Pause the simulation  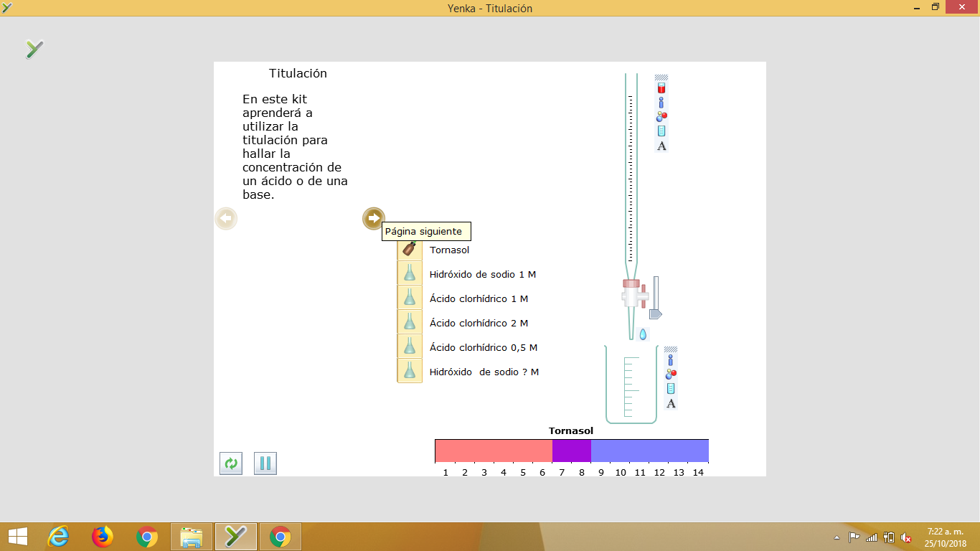(x=265, y=463)
